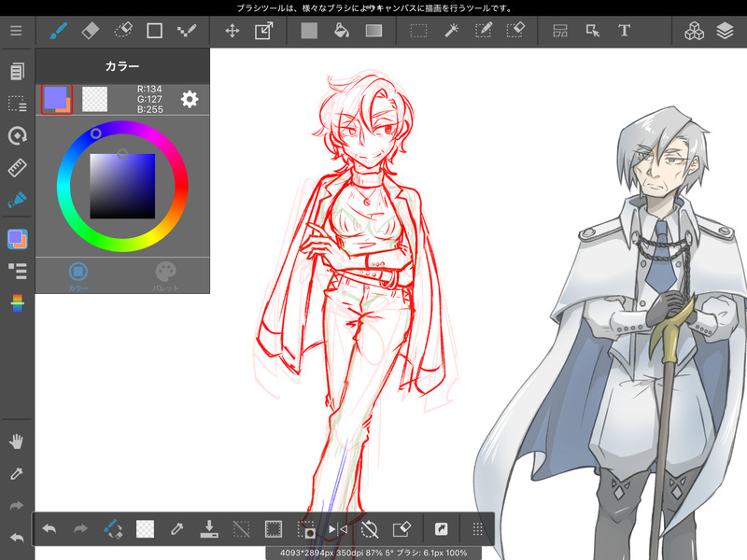Click the Hand pan tool in sidebar

pos(17,441)
